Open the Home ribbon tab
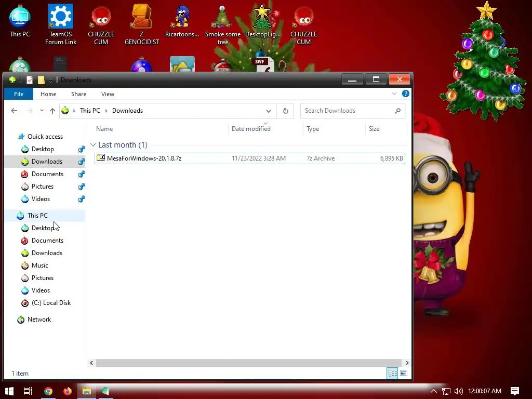 point(48,94)
